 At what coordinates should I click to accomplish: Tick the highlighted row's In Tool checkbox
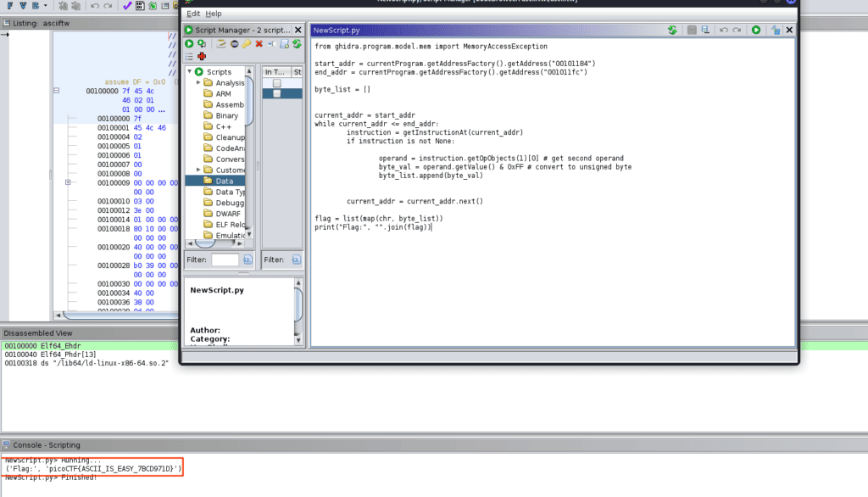coord(277,93)
